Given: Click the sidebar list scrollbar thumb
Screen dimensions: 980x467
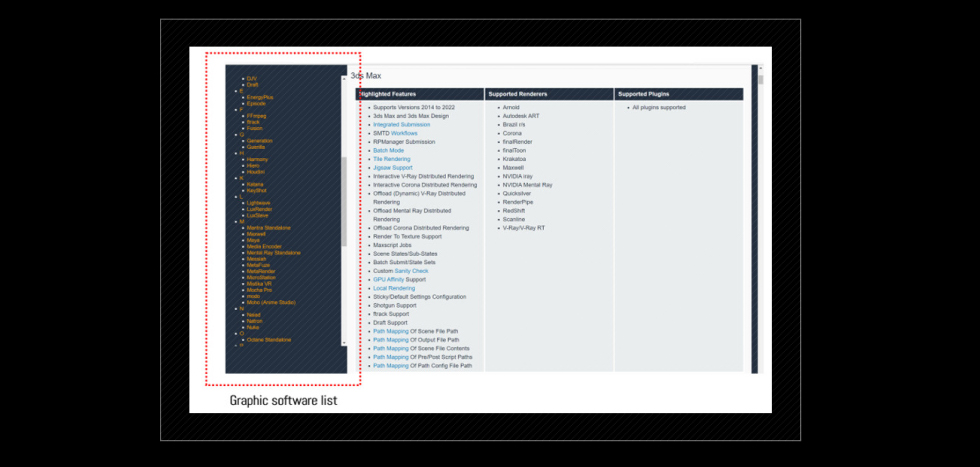Looking at the screenshot, I should (344, 201).
